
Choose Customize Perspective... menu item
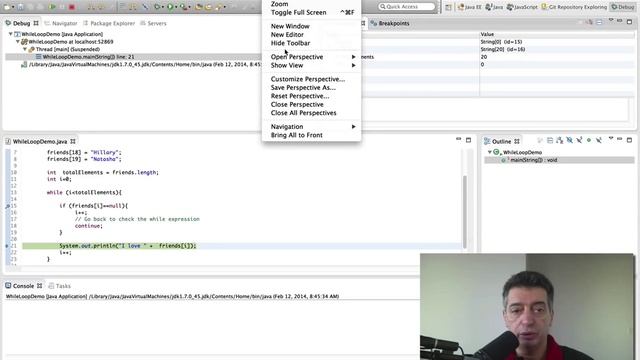[311, 79]
